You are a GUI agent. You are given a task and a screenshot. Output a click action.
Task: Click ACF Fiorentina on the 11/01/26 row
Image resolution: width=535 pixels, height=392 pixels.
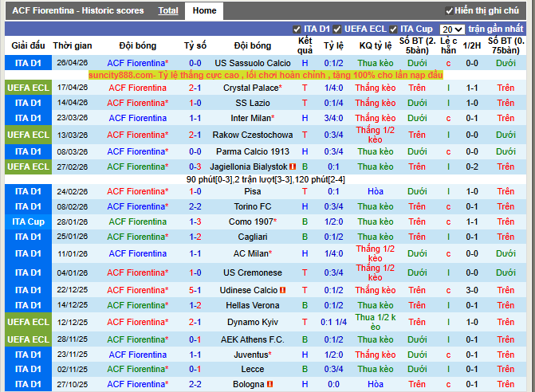point(137,253)
